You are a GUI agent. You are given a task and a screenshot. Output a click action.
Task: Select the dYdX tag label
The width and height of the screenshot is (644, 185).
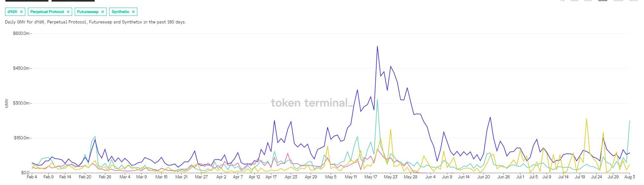point(12,12)
